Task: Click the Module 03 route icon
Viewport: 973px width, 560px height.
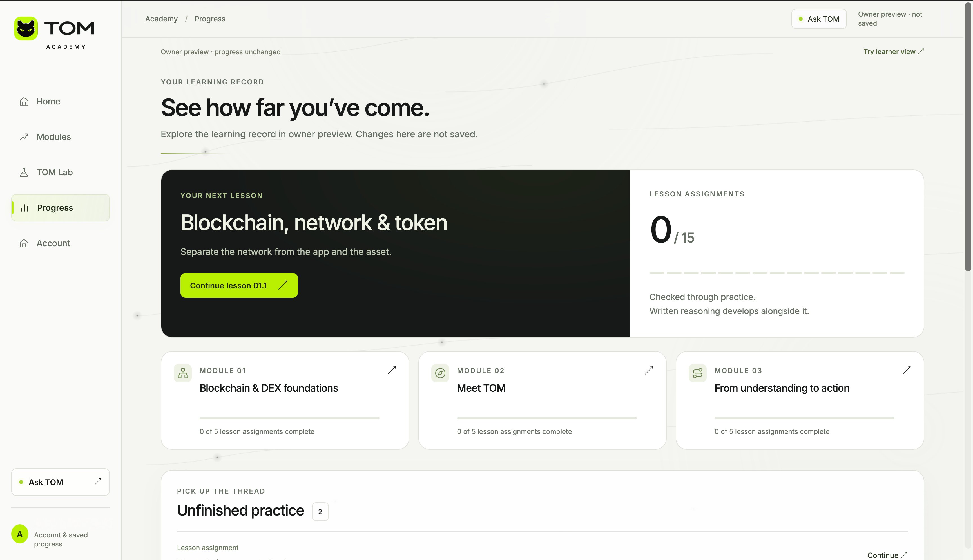Action: point(698,373)
